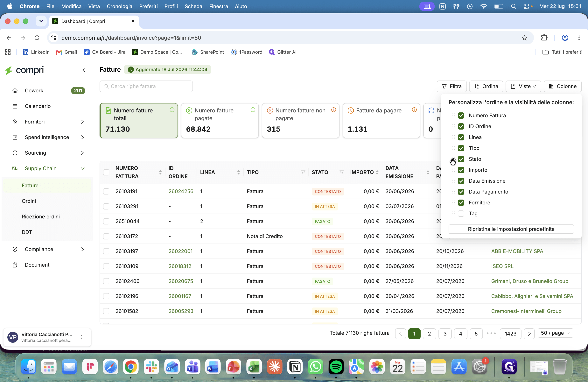Image resolution: width=588 pixels, height=382 pixels.
Task: Open the Cronologia menu in the menu bar
Action: (x=119, y=6)
